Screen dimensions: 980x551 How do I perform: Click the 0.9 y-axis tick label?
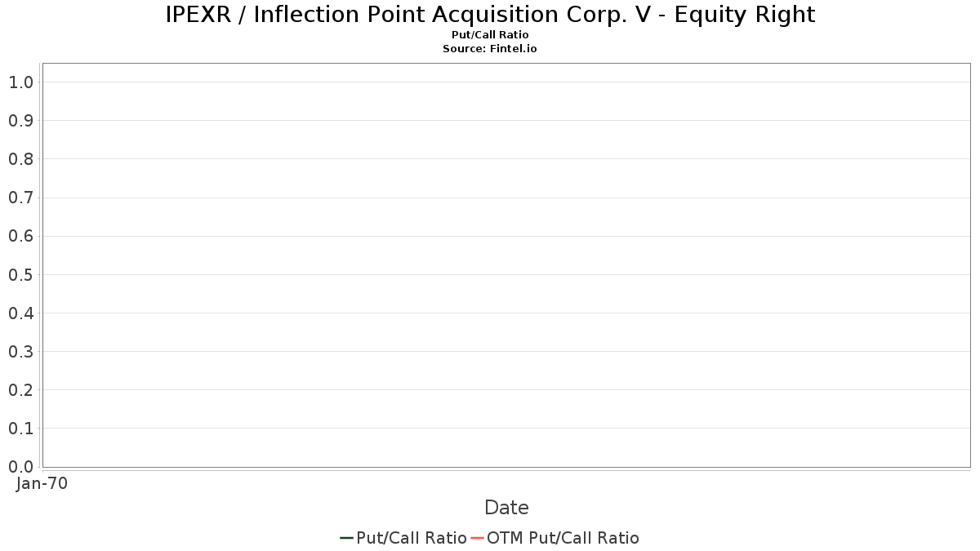[x=20, y=121]
